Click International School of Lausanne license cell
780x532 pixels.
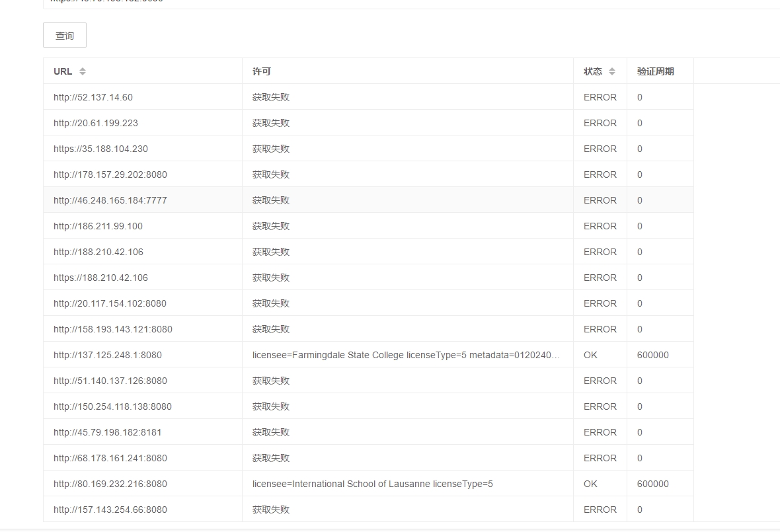(372, 484)
